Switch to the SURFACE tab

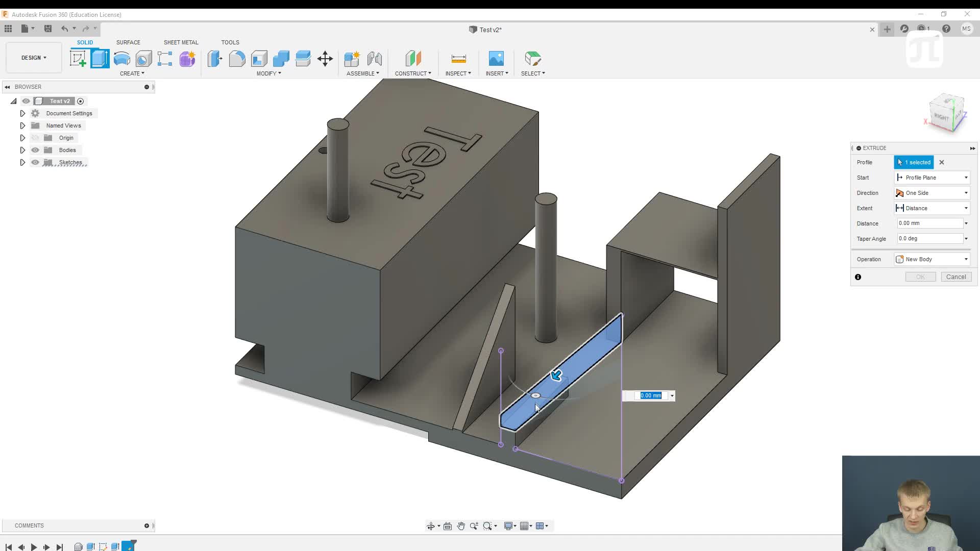pos(128,42)
